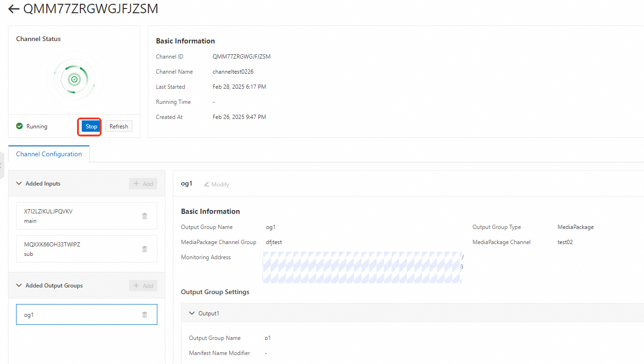Screen dimensions: 644x364
Task: Click the MediaPackage Channel Group value dfjtest
Action: click(x=274, y=242)
